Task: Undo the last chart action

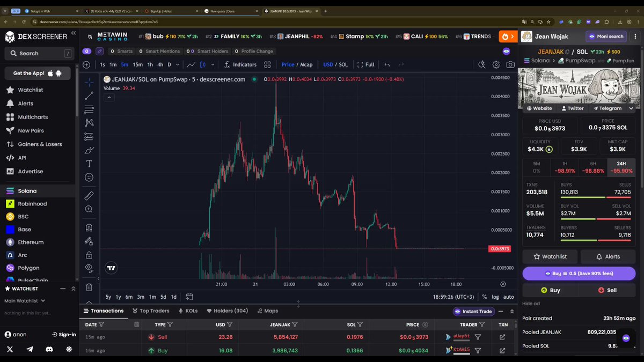Action: tap(387, 64)
